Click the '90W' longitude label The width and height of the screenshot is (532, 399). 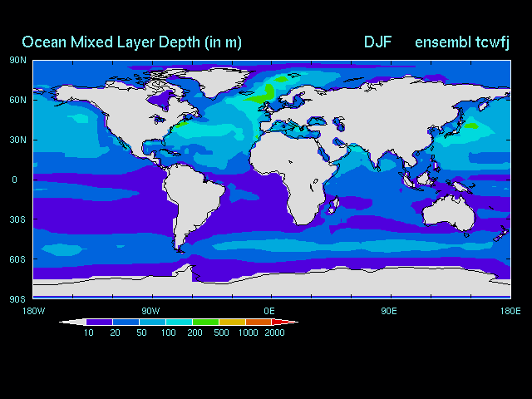pyautogui.click(x=150, y=311)
